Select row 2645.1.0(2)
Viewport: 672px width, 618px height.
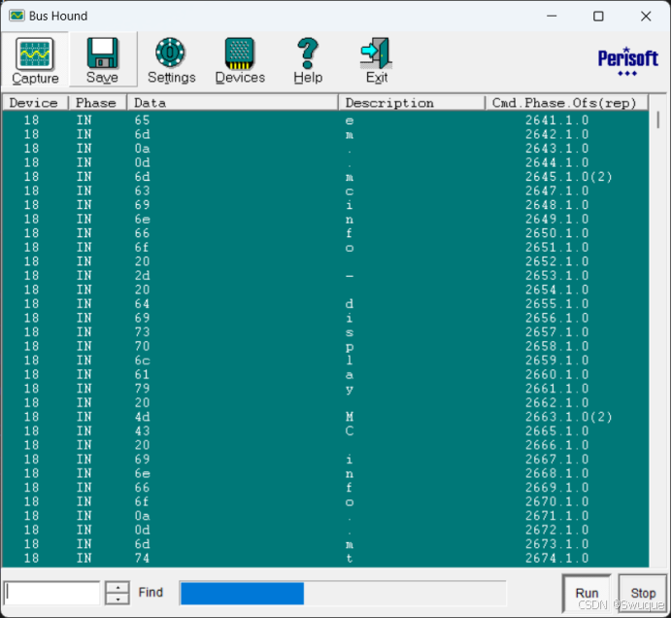point(325,177)
